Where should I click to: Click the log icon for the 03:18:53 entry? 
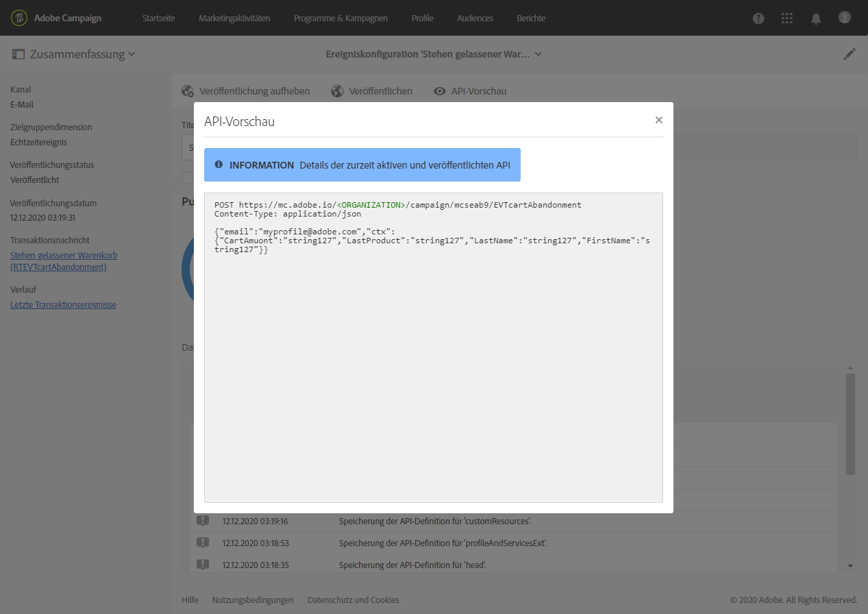coord(203,543)
